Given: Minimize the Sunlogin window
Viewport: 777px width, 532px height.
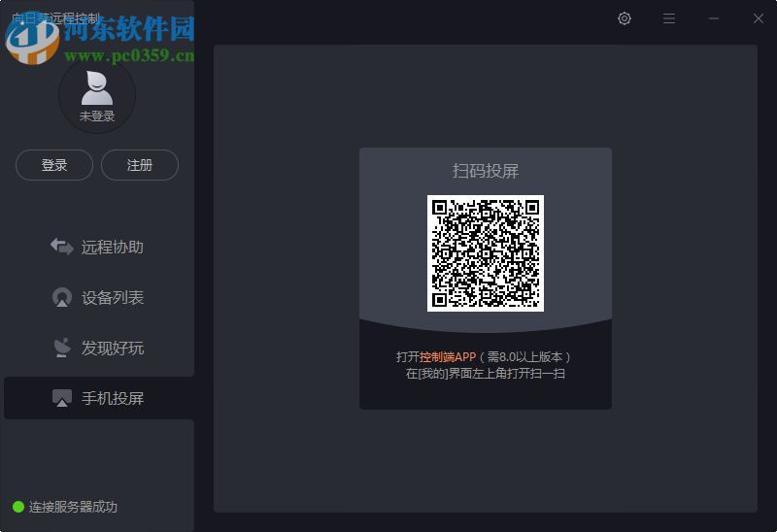Looking at the screenshot, I should [x=714, y=18].
